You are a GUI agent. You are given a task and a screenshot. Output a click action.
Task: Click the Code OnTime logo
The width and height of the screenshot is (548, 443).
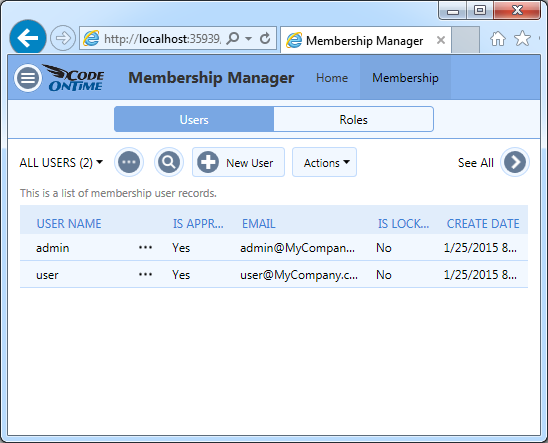coord(74,78)
